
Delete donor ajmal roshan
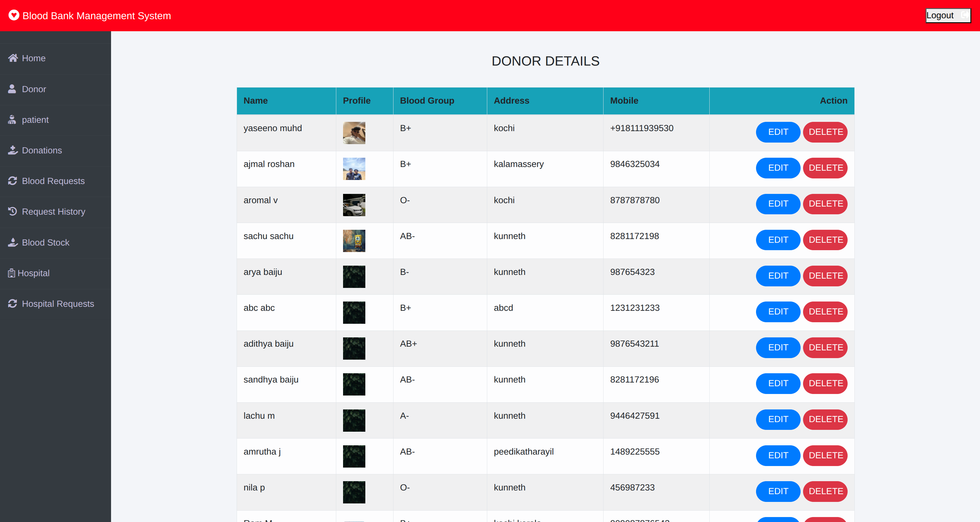pyautogui.click(x=825, y=168)
